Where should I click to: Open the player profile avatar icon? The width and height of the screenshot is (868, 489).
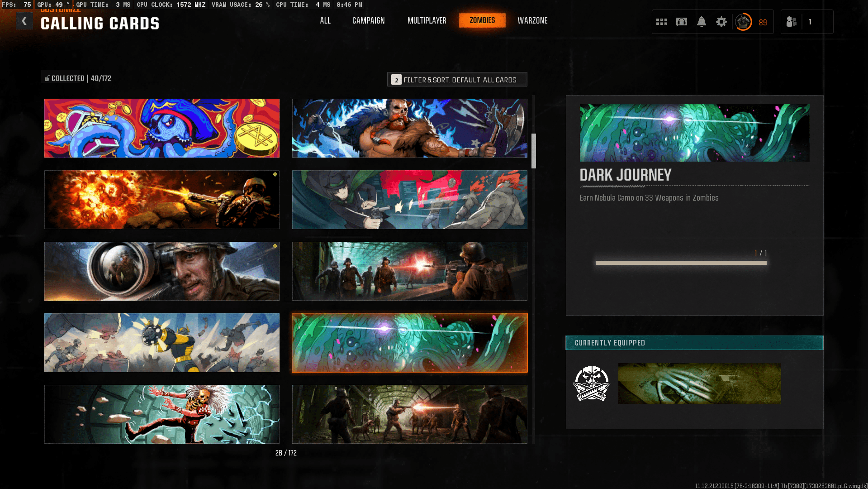[x=743, y=22]
